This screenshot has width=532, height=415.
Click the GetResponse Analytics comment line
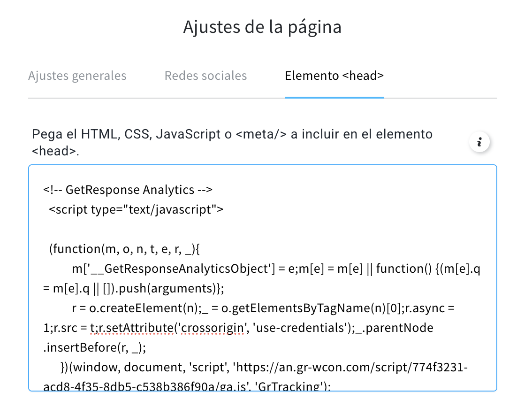coord(128,190)
